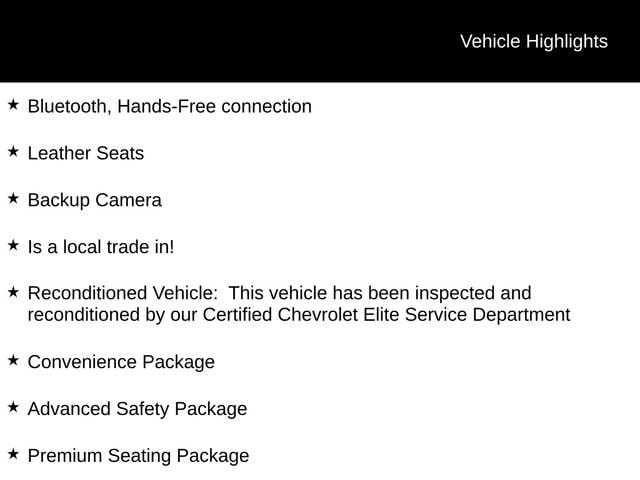Image resolution: width=640 pixels, height=480 pixels.
Task: Click the "Is a local trade in!" line
Action: click(101, 247)
